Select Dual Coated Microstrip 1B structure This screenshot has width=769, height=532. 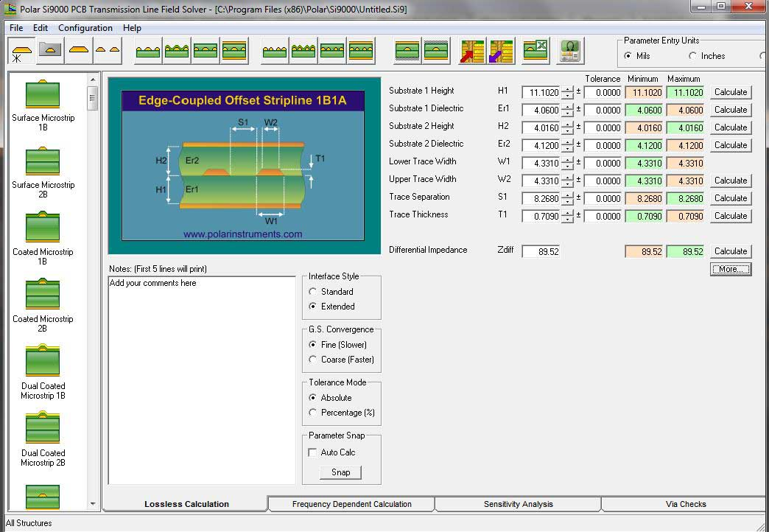click(43, 363)
